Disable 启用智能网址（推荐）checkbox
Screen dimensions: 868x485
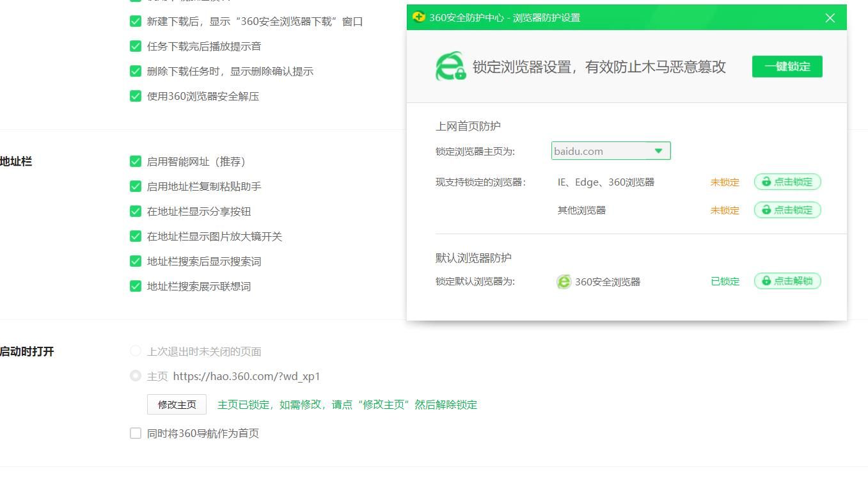point(136,161)
